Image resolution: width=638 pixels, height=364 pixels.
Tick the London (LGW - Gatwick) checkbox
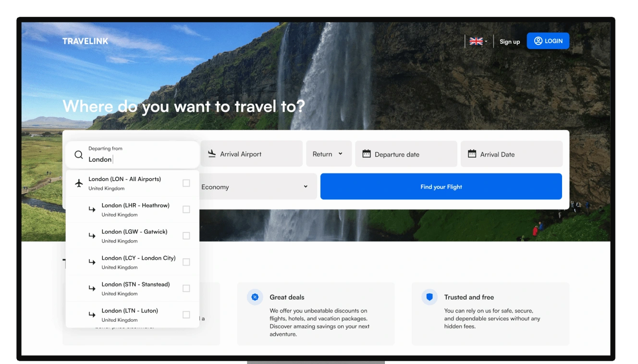point(186,236)
